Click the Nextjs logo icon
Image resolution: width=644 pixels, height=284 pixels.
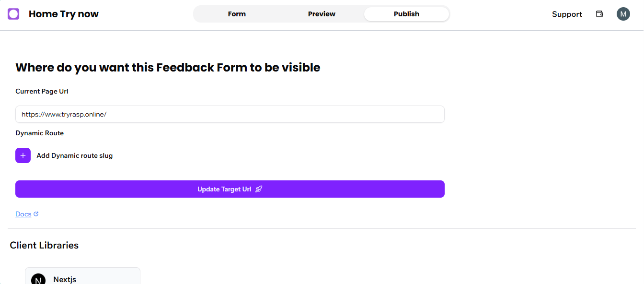point(38,279)
